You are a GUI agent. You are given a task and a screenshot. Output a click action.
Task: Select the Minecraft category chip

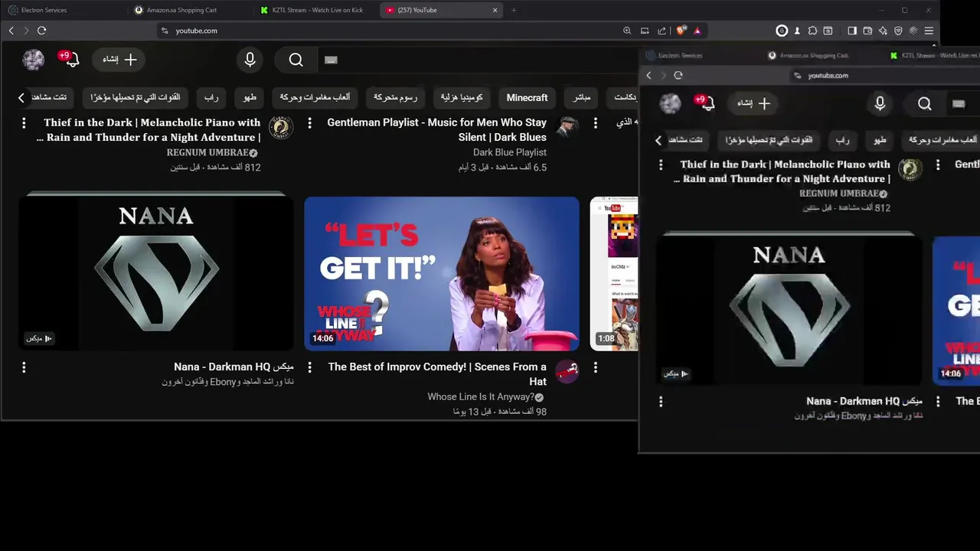pos(528,97)
